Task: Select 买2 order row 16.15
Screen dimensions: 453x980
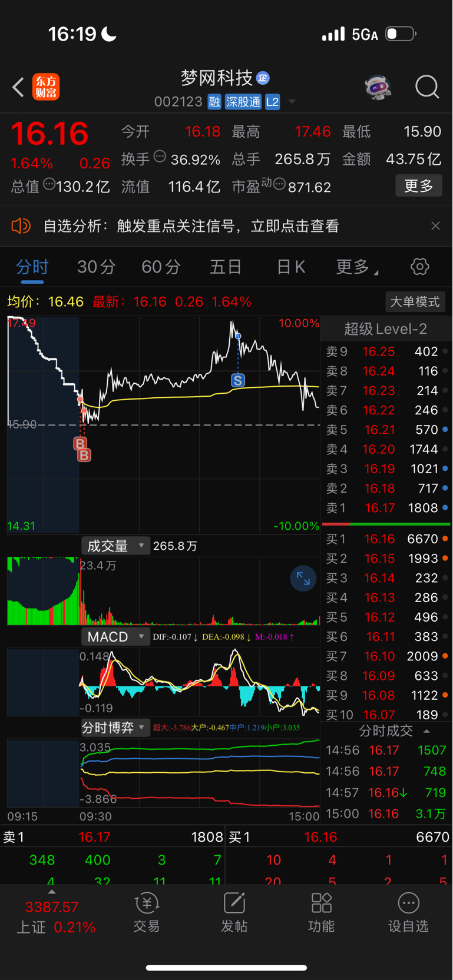Action: click(x=386, y=558)
